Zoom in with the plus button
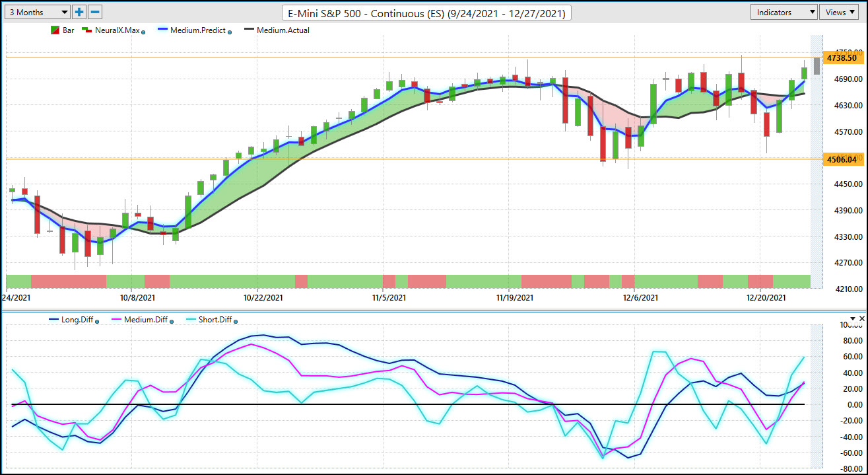This screenshot has width=868, height=475. tap(79, 12)
